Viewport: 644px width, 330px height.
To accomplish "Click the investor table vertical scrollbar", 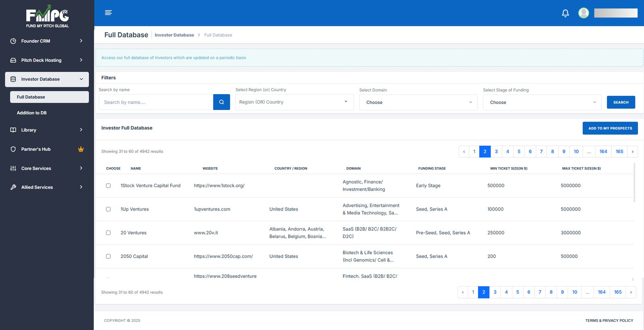I will [634, 183].
